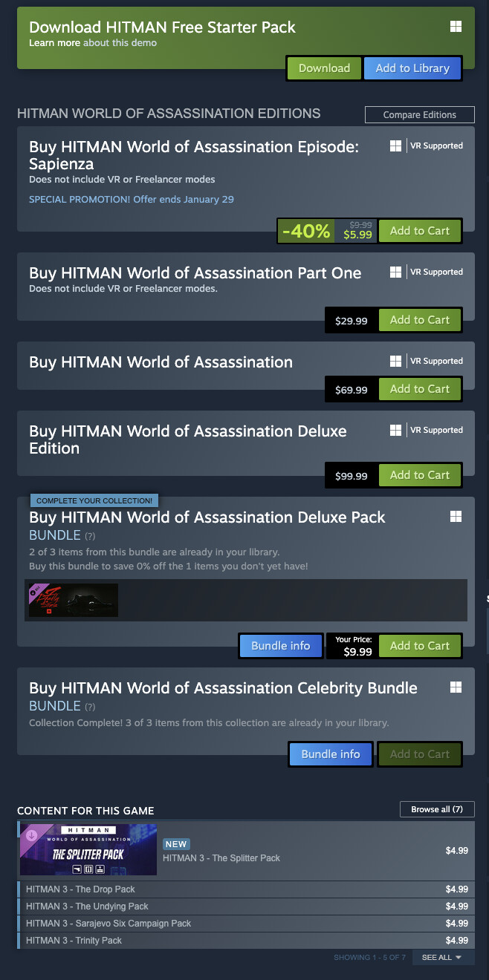Open The Splitter Pack thumbnail

(88, 849)
